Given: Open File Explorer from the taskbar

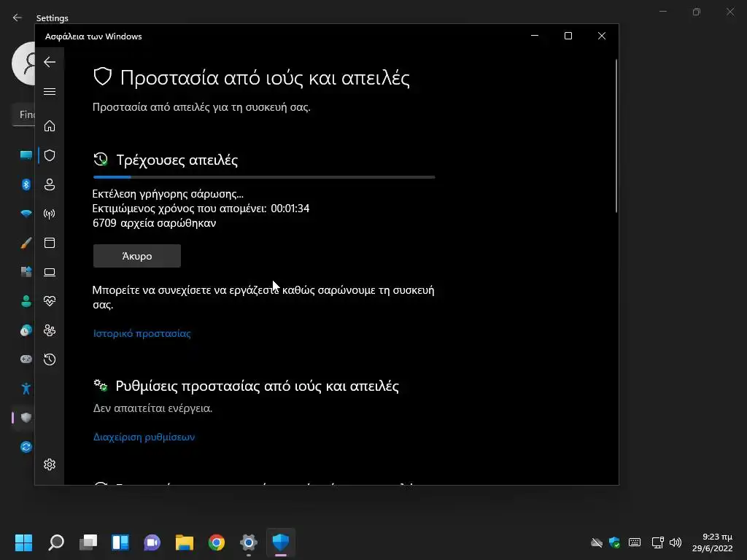Looking at the screenshot, I should (185, 542).
